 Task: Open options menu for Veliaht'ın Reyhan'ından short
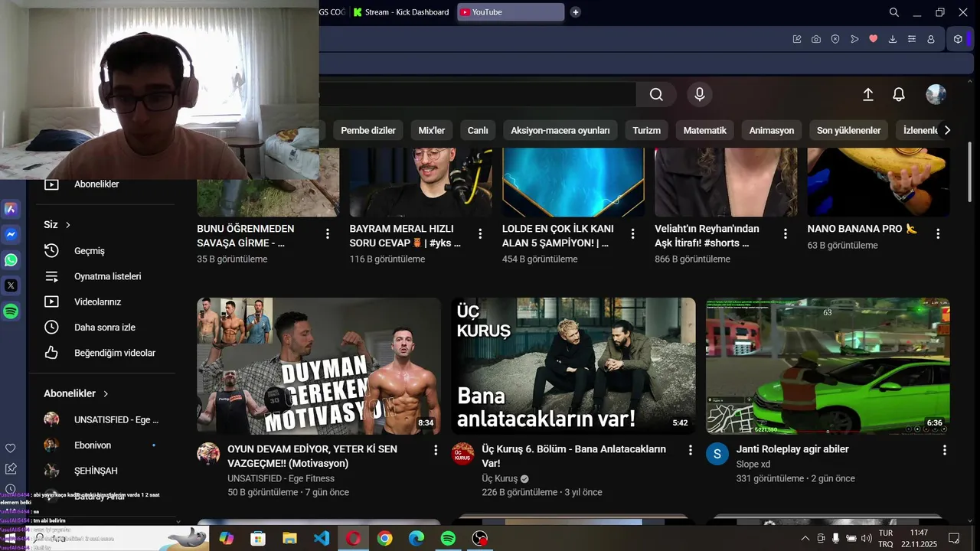[x=786, y=233]
